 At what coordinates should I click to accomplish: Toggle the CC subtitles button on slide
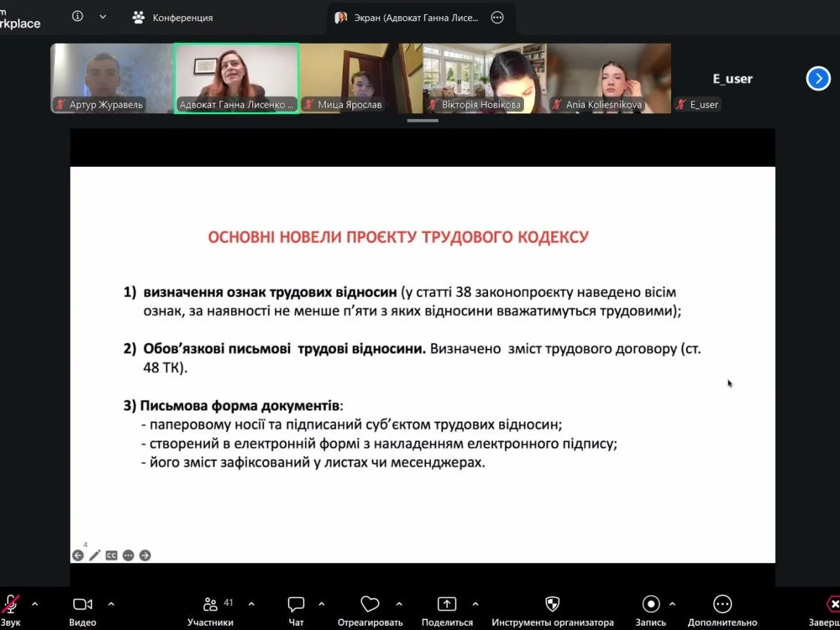111,555
